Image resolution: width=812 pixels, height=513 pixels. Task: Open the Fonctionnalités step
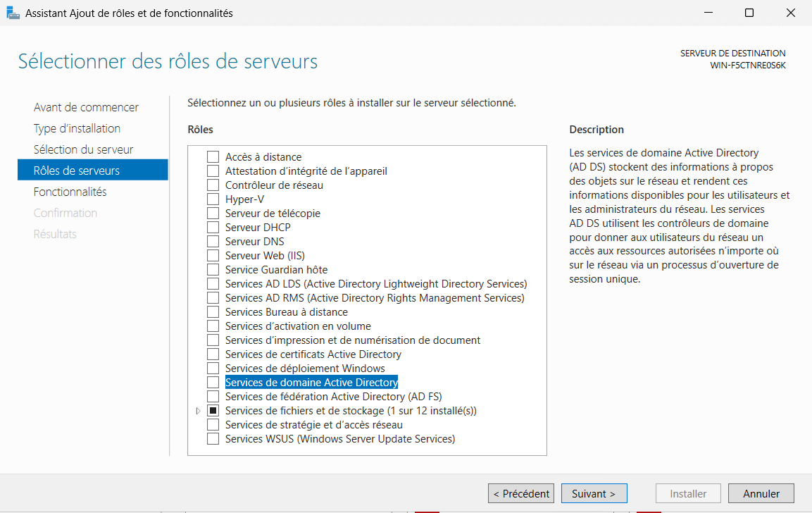(x=70, y=192)
